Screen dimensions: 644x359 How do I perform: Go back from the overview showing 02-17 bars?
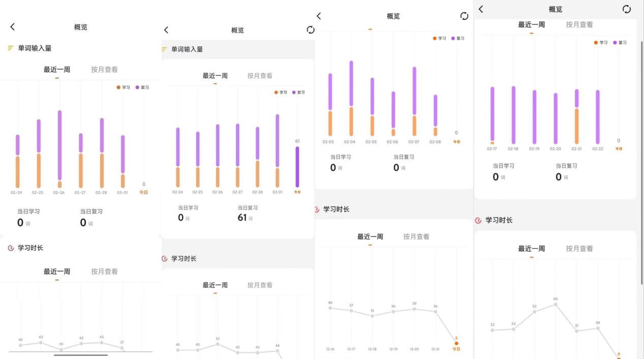coord(481,9)
